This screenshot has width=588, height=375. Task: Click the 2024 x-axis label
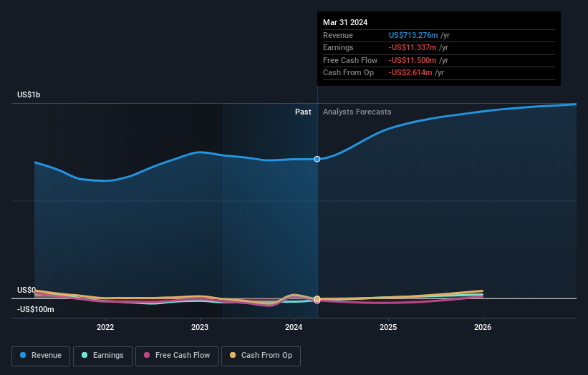click(x=294, y=327)
